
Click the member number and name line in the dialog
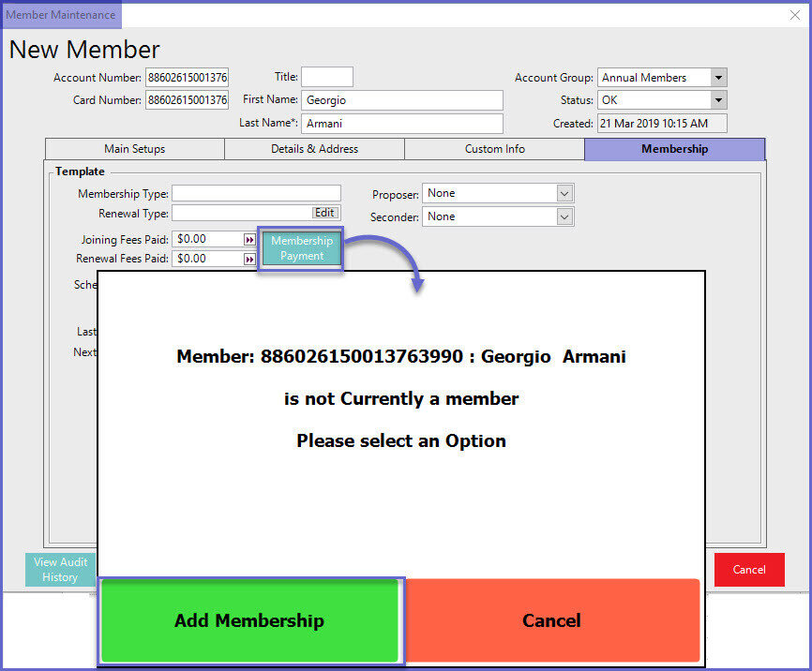click(401, 356)
